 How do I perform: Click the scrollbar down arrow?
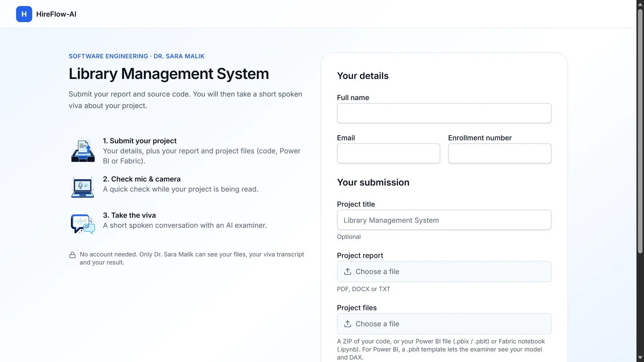(x=640, y=358)
